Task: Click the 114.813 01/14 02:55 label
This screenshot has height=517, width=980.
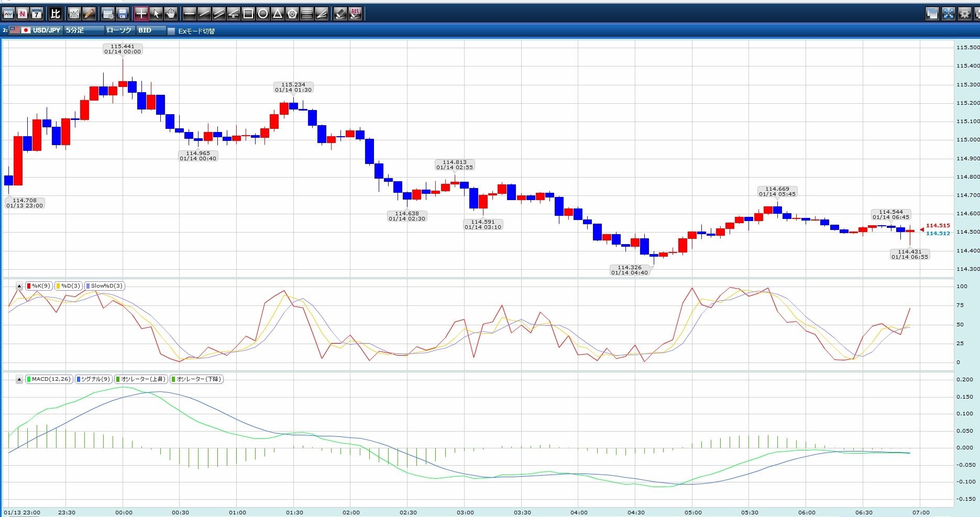Action: pyautogui.click(x=455, y=165)
